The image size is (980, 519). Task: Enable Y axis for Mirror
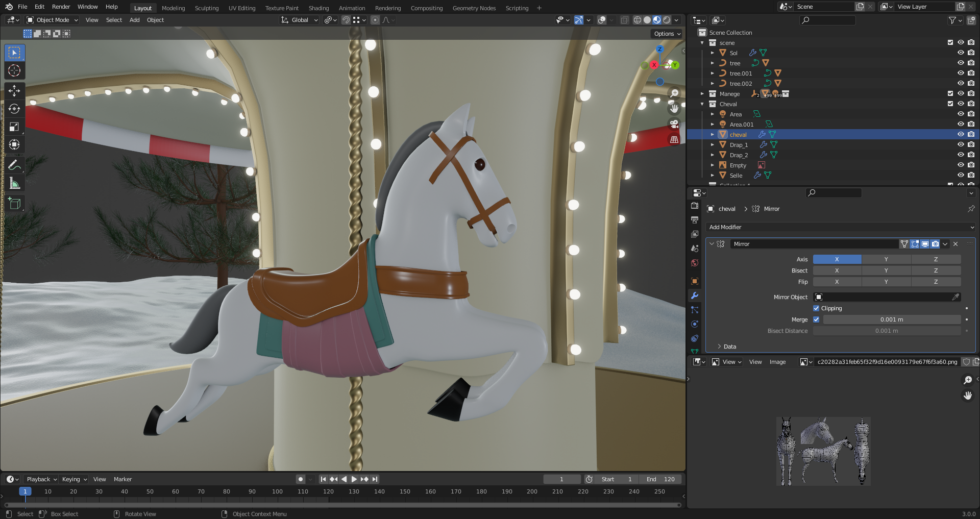point(886,259)
